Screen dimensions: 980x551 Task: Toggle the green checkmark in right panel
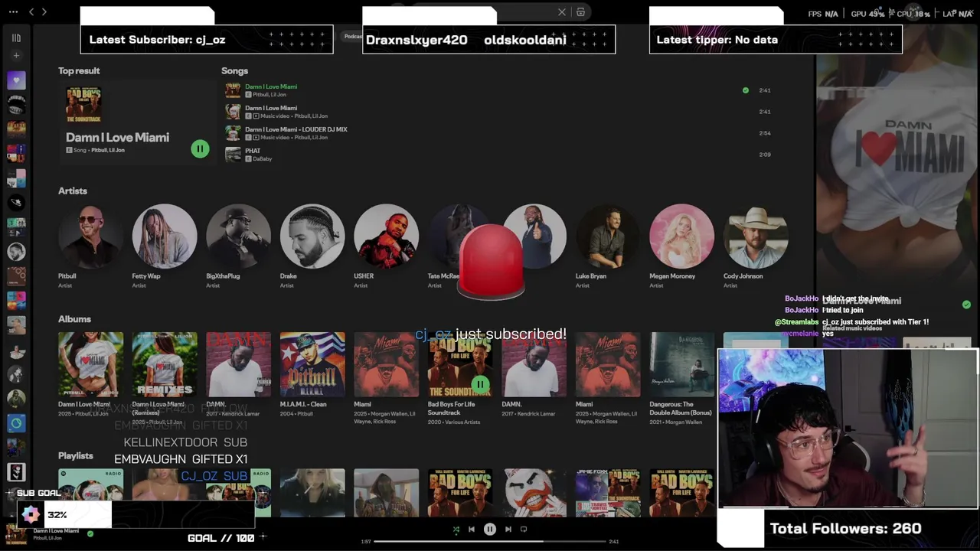pos(966,305)
